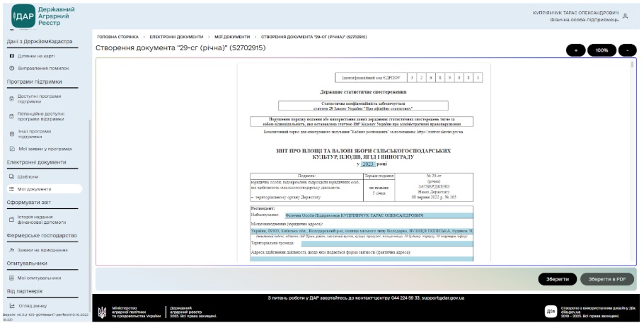644x323 pixels.
Task: Click user name КУПРІЯНЧУК ТАРАС ОЛЕКСАНДРОВИЧ
Action: [x=575, y=13]
